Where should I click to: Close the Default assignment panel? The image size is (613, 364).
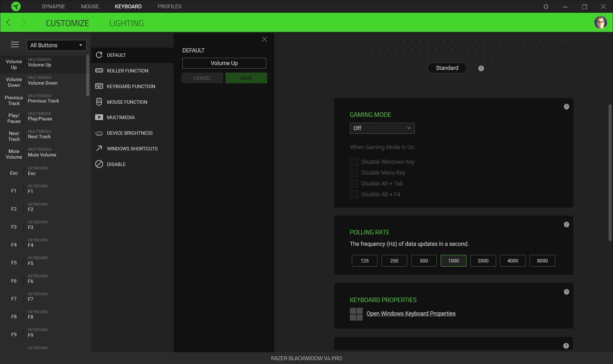264,39
